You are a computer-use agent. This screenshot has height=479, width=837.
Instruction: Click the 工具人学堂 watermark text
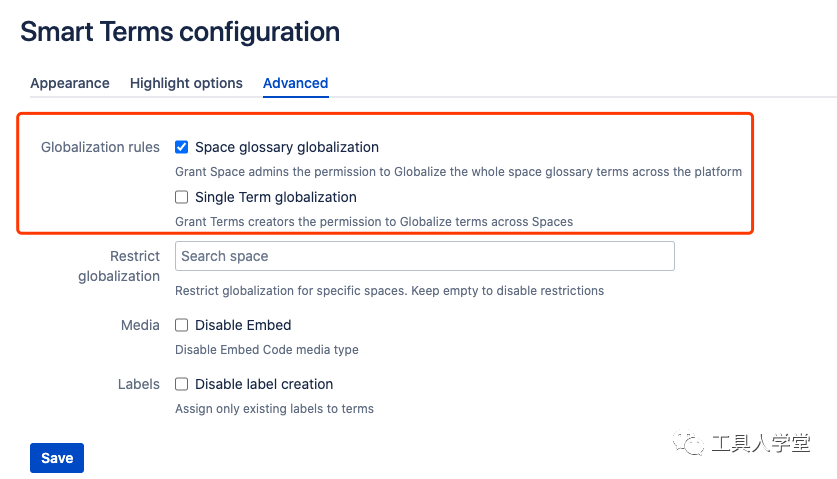pos(761,443)
